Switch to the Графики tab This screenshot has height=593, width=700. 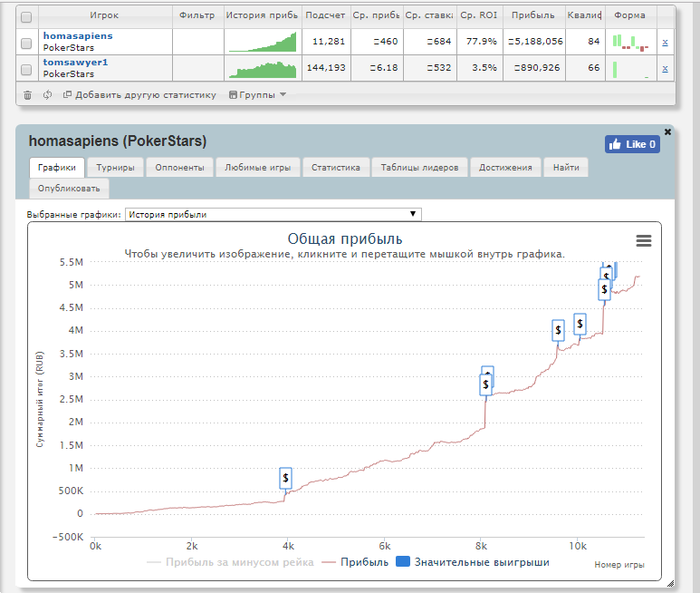coord(57,167)
